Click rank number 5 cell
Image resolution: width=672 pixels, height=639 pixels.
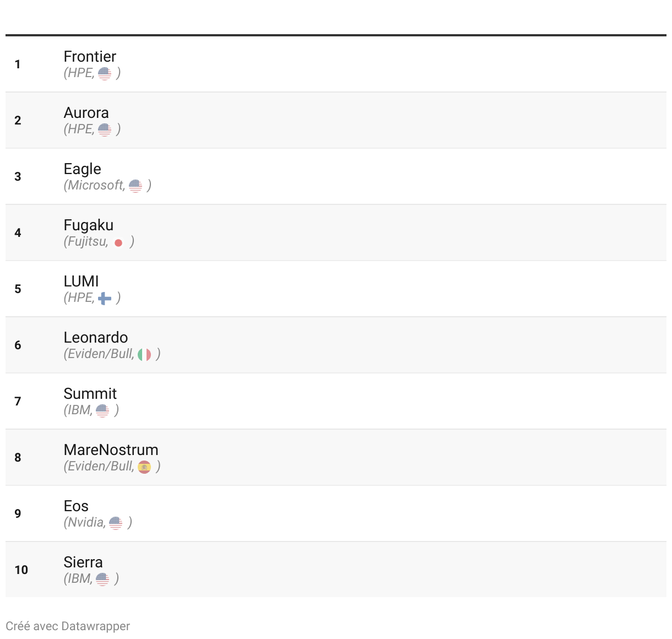click(x=18, y=289)
